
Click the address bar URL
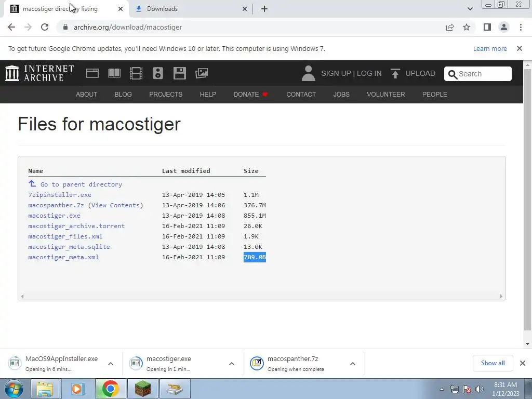tap(128, 27)
